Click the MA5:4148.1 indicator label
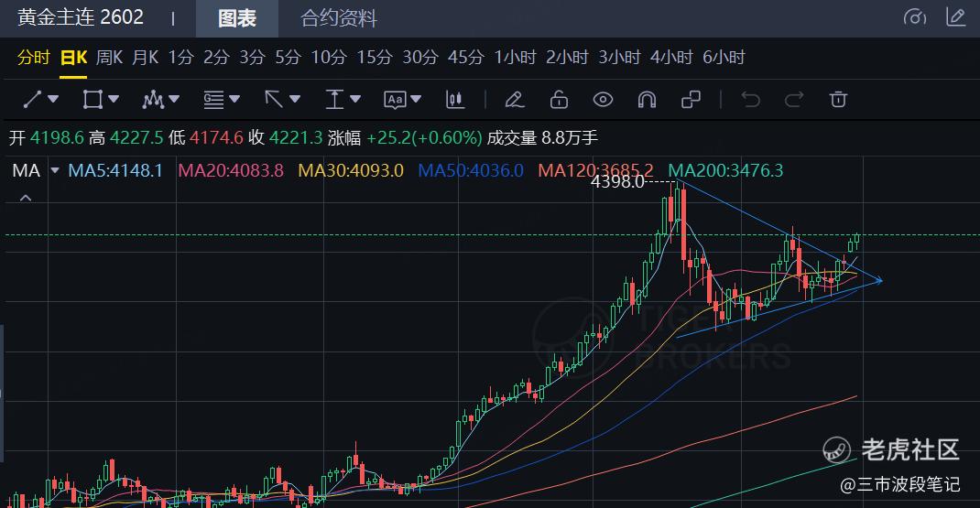Viewport: 980px width, 508px height. [x=115, y=170]
